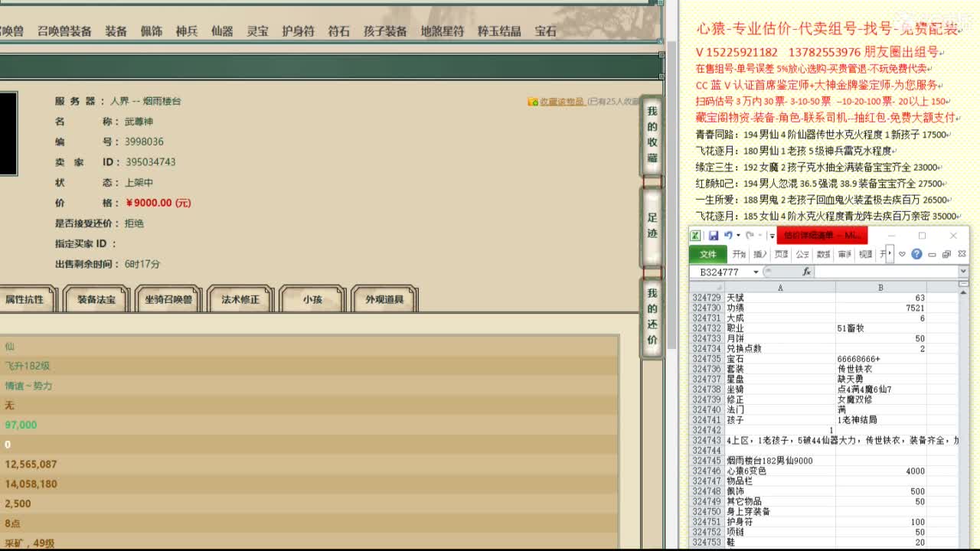
Task: Open the 文件 tab in Excel
Action: tap(710, 253)
